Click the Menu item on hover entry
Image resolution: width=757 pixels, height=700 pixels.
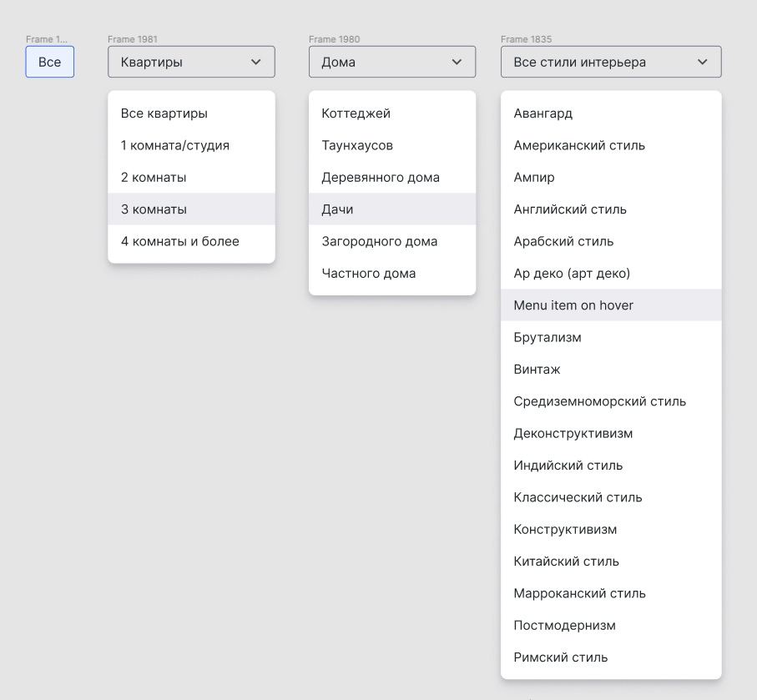[611, 305]
